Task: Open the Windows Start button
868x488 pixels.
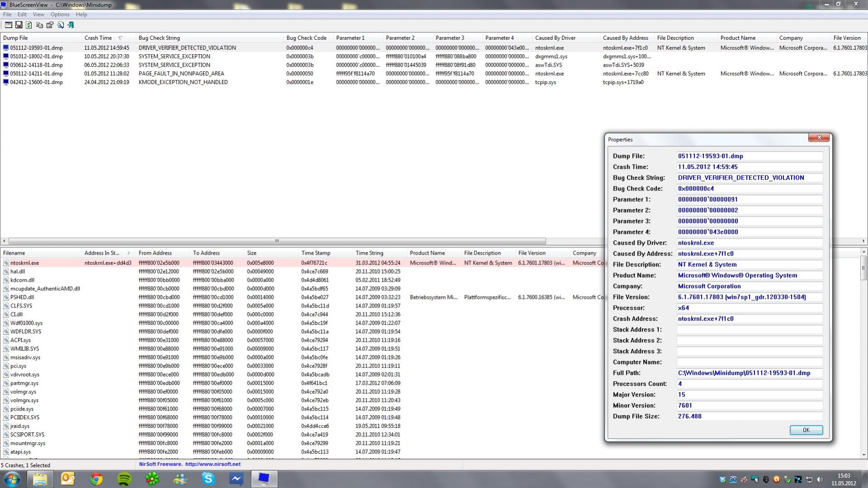Action: point(12,479)
